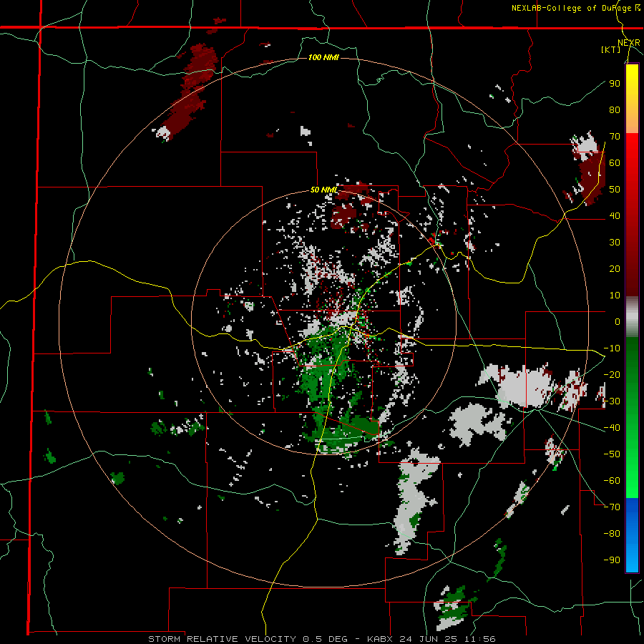Select the -70 value on the velocity scale

(x=612, y=507)
